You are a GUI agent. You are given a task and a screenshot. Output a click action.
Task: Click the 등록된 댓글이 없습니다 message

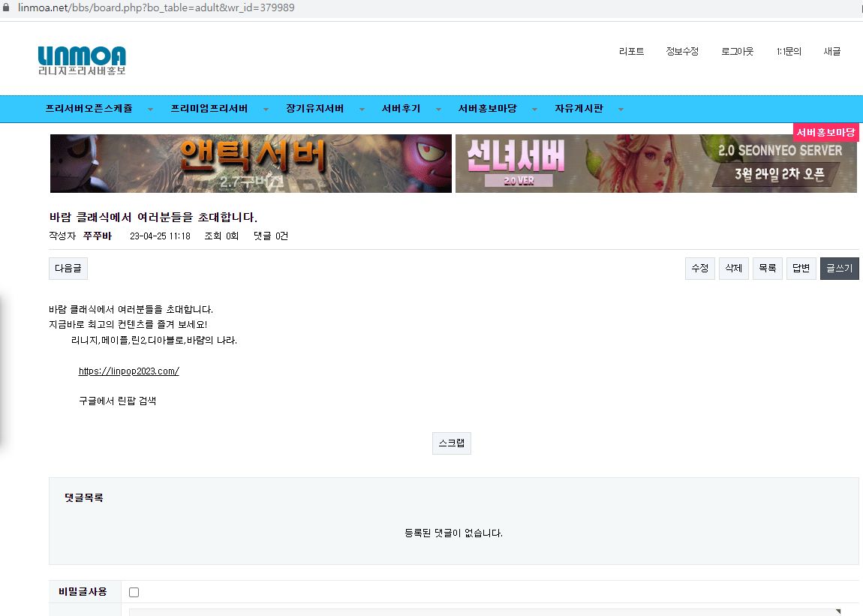click(x=453, y=533)
